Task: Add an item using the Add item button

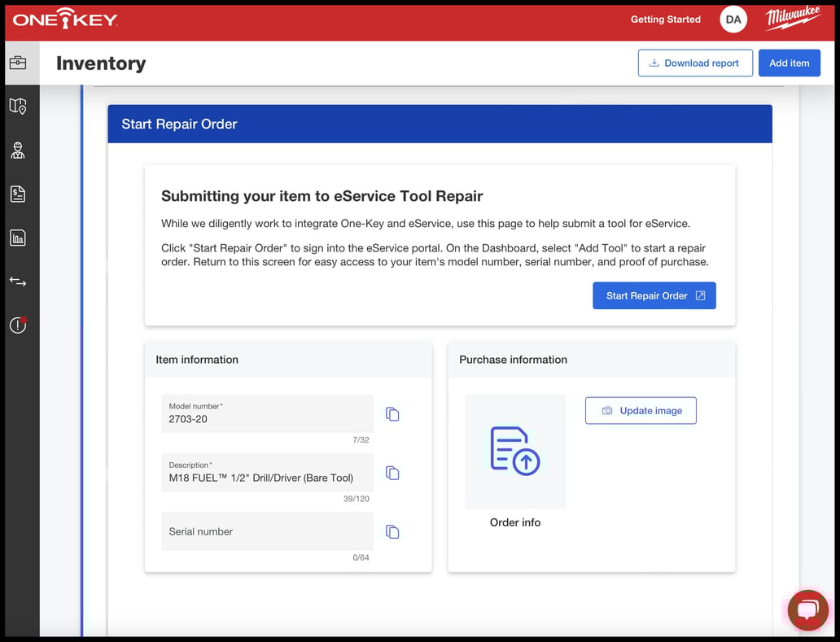Action: (789, 63)
